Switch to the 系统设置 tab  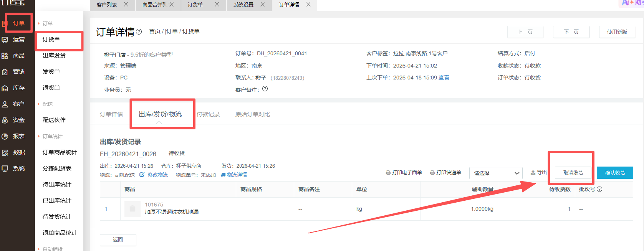point(243,5)
